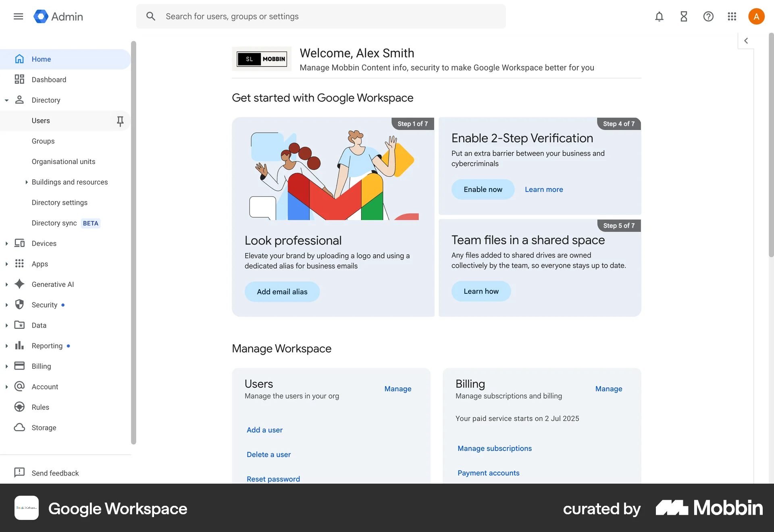The height and width of the screenshot is (532, 774).
Task: Expand Buildings and resources
Action: (27, 182)
